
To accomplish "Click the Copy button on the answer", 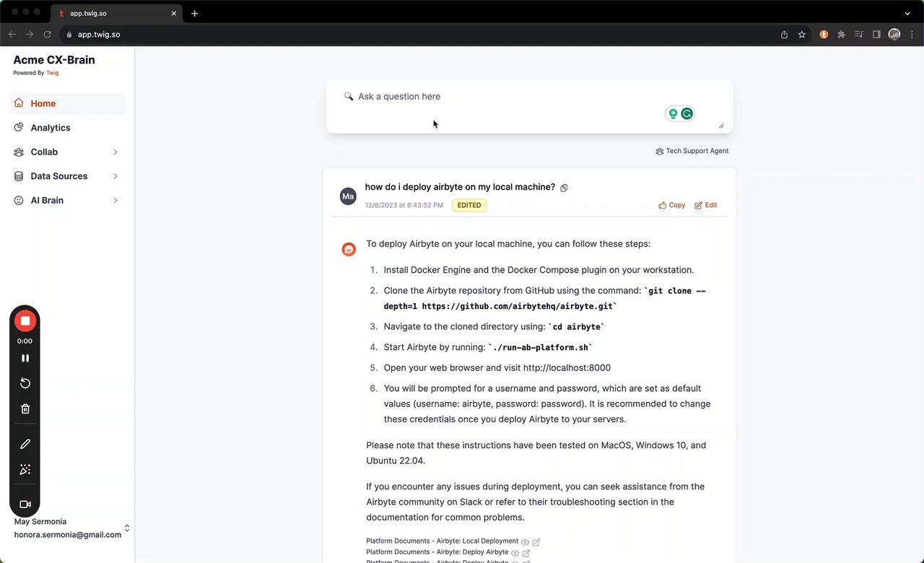I will click(x=671, y=205).
